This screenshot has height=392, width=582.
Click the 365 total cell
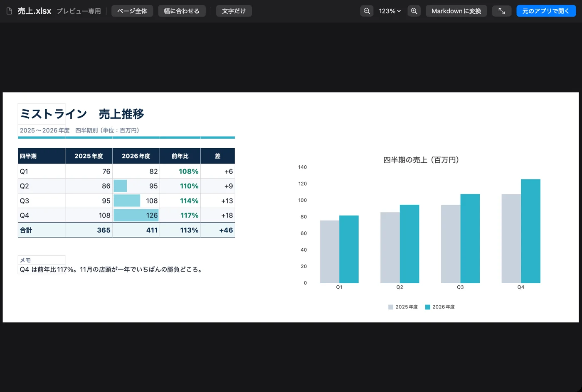[x=89, y=230]
